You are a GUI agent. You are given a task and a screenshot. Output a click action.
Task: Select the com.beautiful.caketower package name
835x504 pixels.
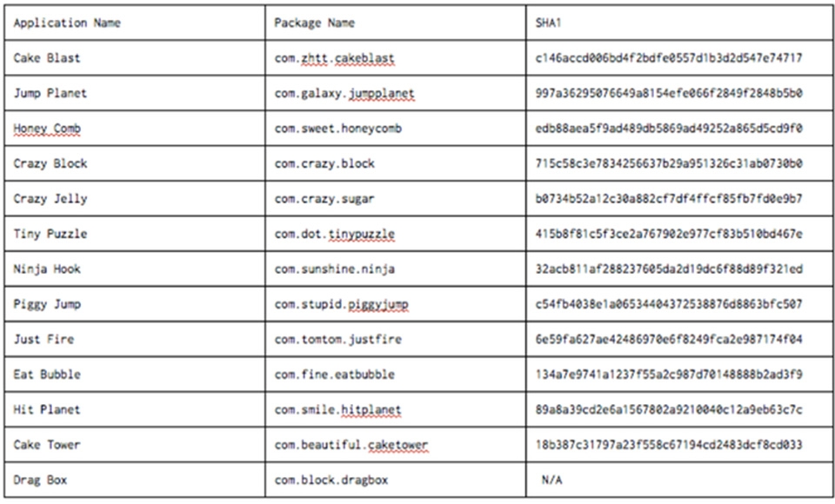click(351, 444)
